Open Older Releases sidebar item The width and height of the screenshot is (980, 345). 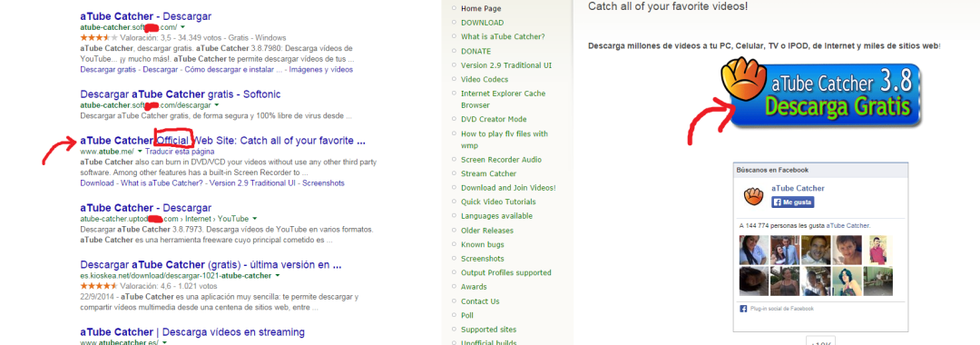coord(487,230)
